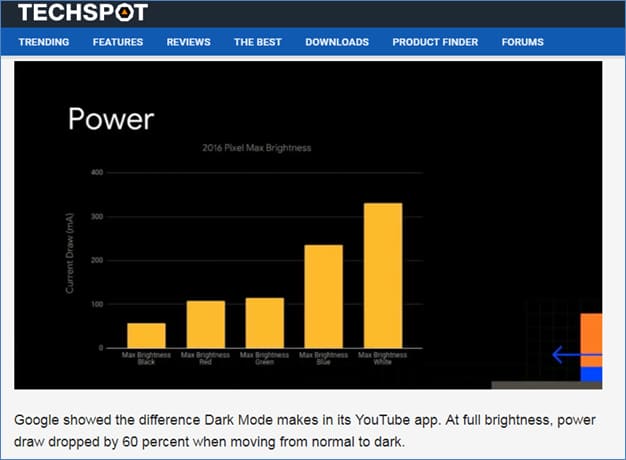Open the Trending menu item

pyautogui.click(x=44, y=42)
